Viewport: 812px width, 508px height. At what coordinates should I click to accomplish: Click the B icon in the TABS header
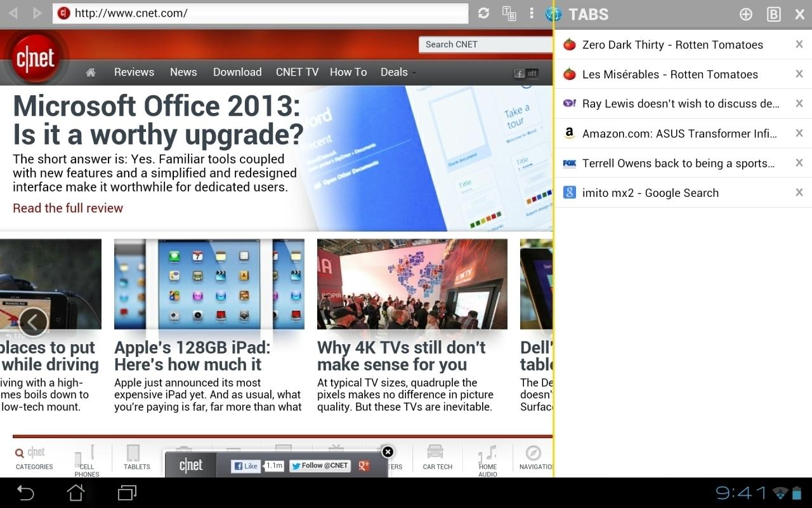tap(773, 14)
